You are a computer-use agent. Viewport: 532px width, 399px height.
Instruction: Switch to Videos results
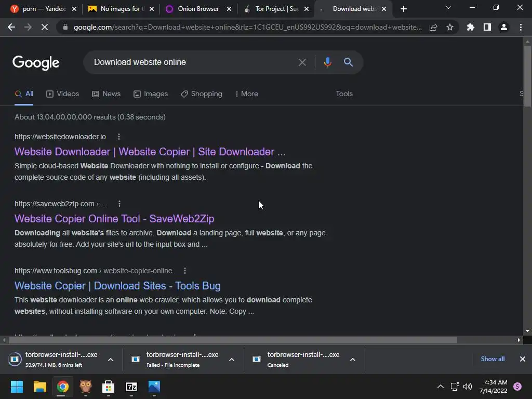tap(63, 94)
